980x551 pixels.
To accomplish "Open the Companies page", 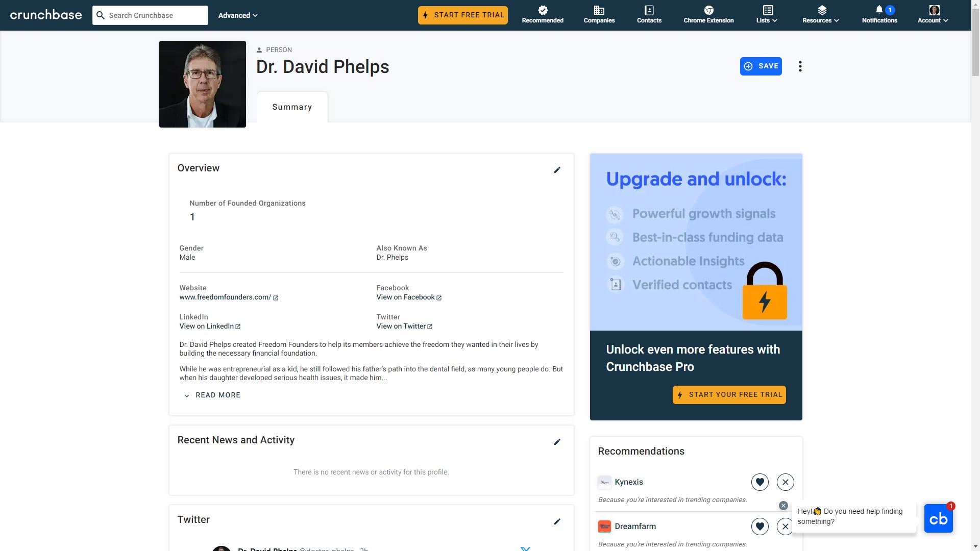I will [x=599, y=15].
